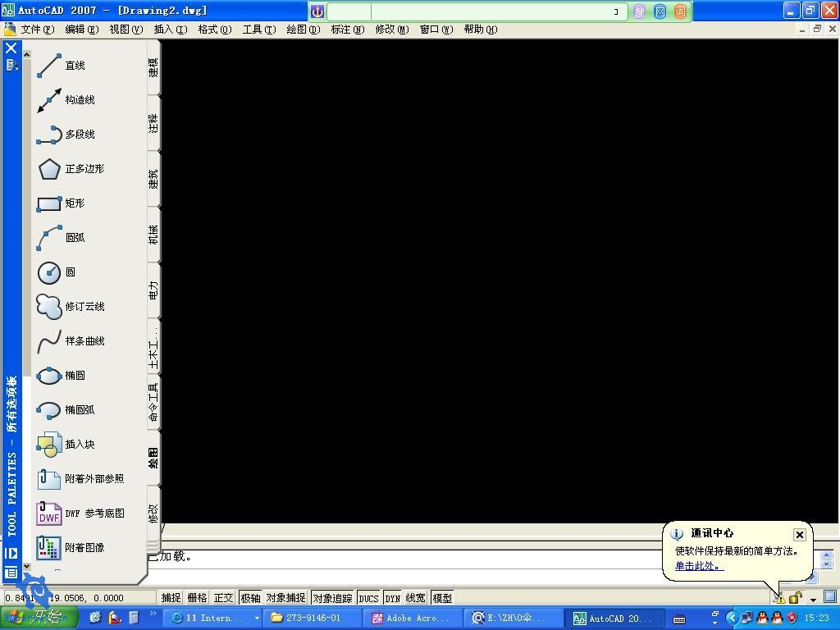840x630 pixels.
Task: Select the 椭圆 ellipse tool
Action: (x=61, y=376)
